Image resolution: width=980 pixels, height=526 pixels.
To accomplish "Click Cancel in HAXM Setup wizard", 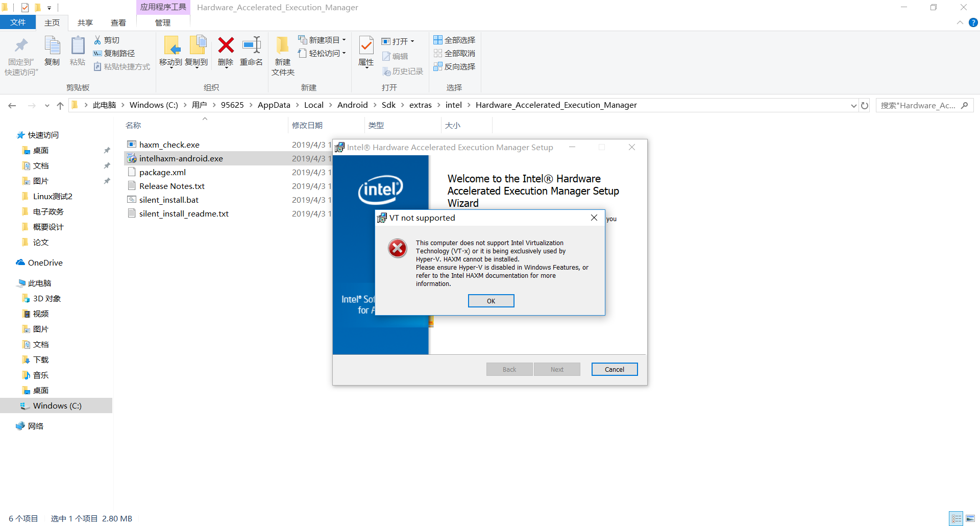I will [615, 369].
